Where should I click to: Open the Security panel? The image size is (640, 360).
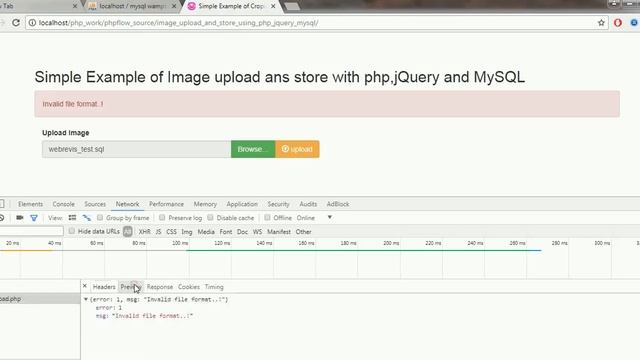click(278, 204)
